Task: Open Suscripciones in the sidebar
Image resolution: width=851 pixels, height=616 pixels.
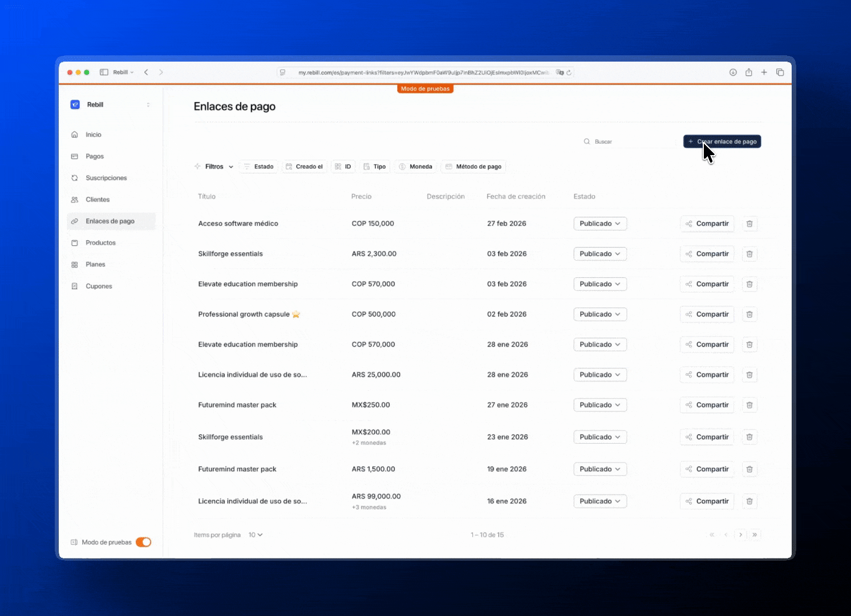Action: [106, 178]
